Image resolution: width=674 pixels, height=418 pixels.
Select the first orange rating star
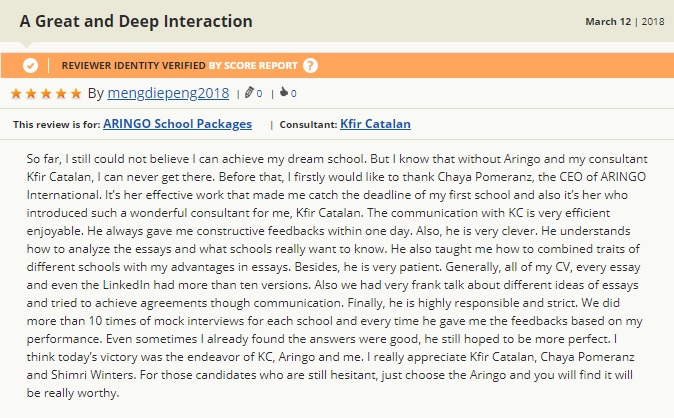coord(16,93)
